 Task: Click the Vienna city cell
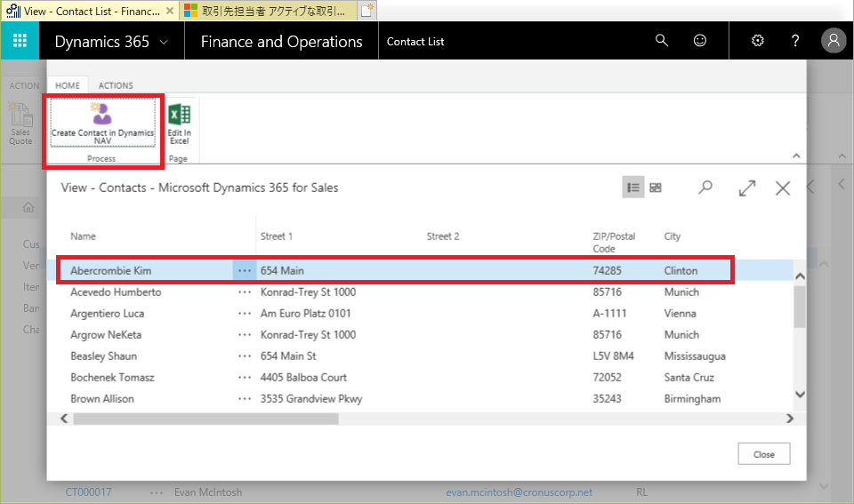(x=680, y=314)
